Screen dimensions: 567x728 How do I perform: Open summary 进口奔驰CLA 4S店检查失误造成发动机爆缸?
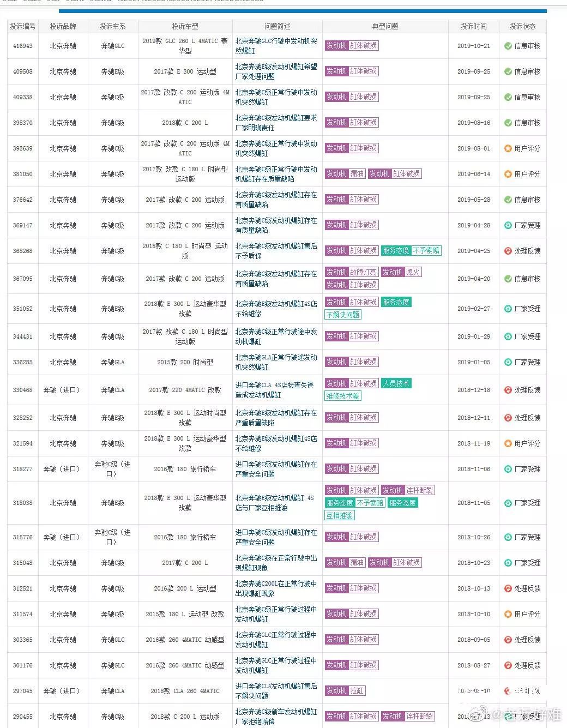(275, 390)
